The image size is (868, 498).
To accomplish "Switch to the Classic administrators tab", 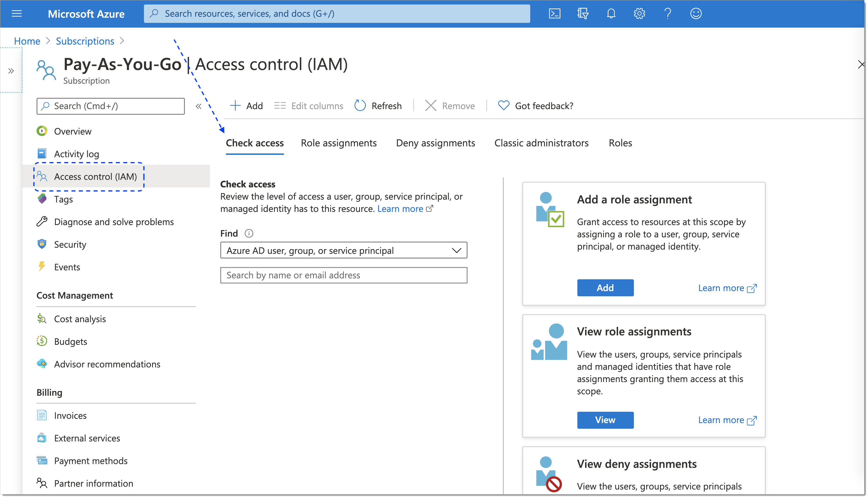I will click(541, 143).
